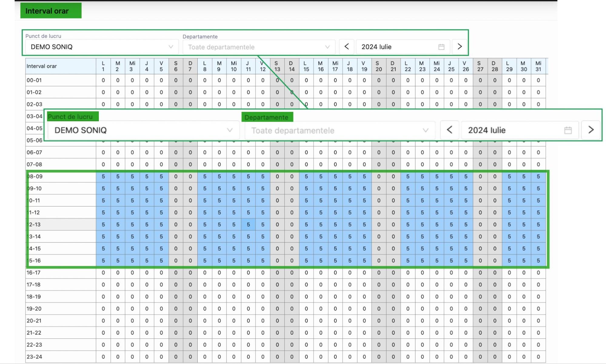Click the 20-21 interval row label
The height and width of the screenshot is (364, 606).
pos(61,321)
